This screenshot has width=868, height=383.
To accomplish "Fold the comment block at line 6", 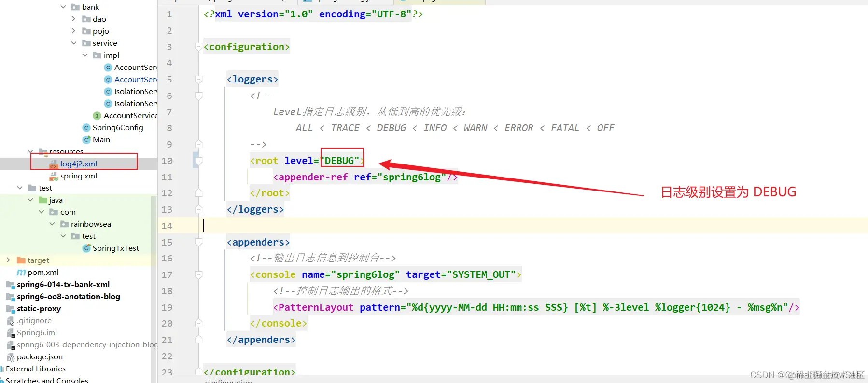I will [x=198, y=96].
